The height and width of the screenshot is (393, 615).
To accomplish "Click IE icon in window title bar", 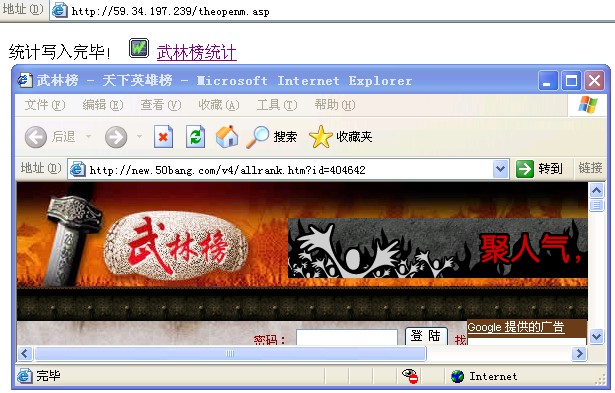I will (25, 80).
